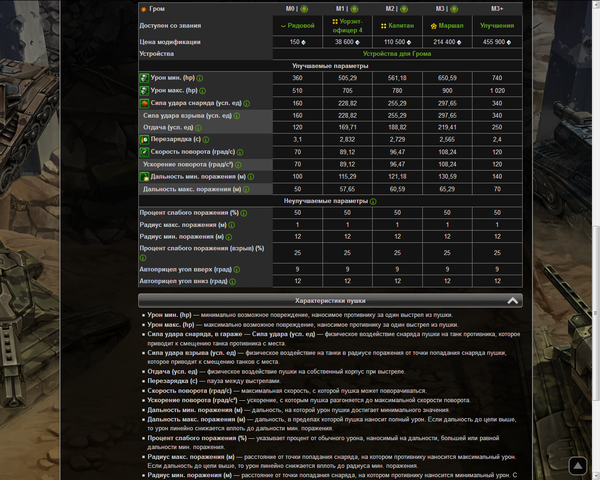Viewport: 600px width, 480px height.
Task: Open the Уорэнт-офицер 4 rank link
Action: click(347, 26)
